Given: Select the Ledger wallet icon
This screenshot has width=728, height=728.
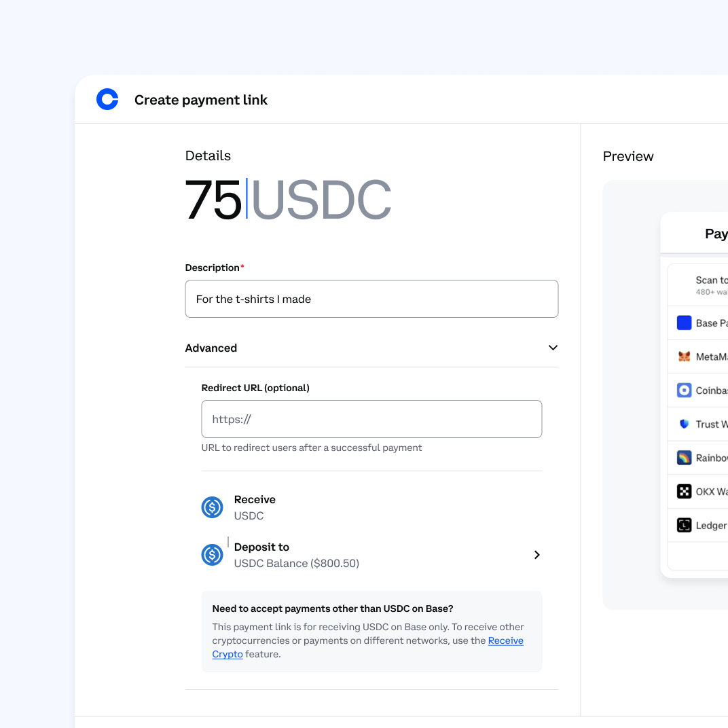Looking at the screenshot, I should click(x=684, y=525).
